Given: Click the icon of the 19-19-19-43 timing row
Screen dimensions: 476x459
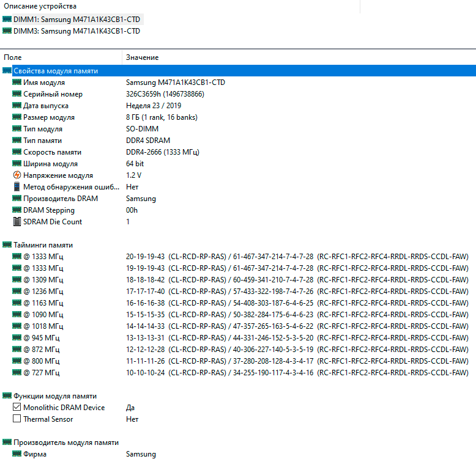Looking at the screenshot, I should click(17, 268).
